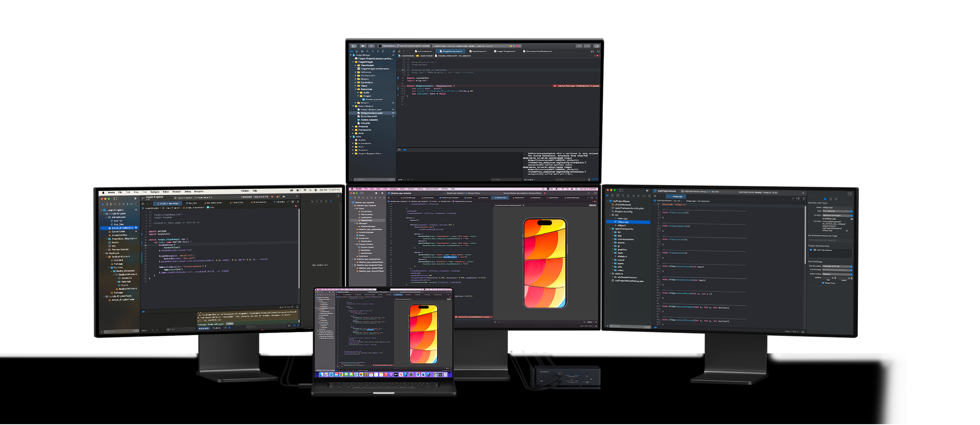
Task: Open Product menu on left monitor
Action: pos(176,192)
